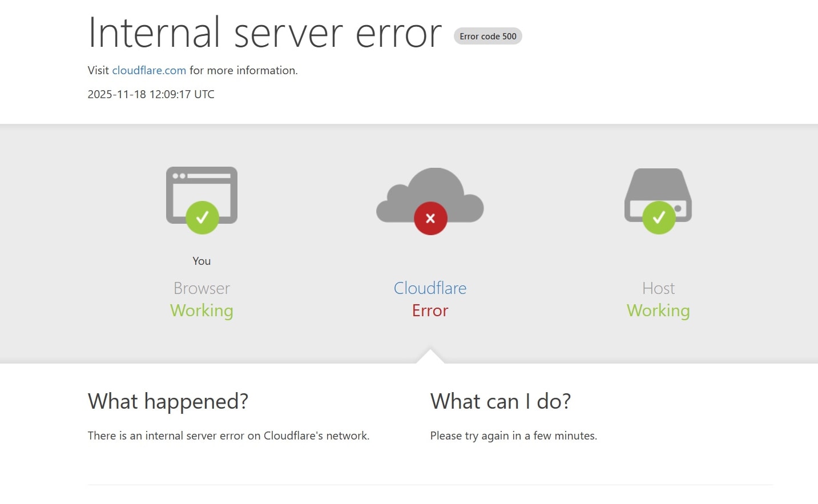Expand the What can I do? section heading

tap(501, 401)
